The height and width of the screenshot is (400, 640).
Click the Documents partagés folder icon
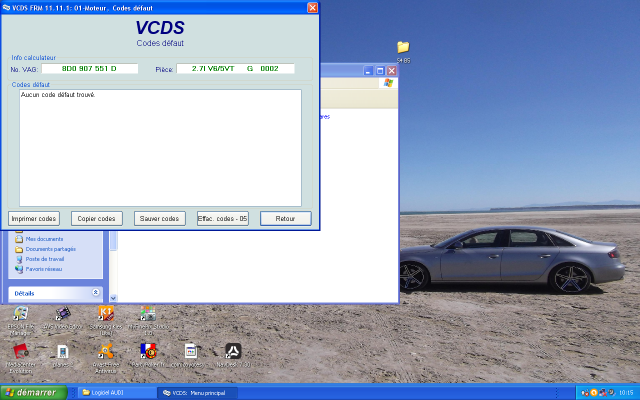coord(19,249)
